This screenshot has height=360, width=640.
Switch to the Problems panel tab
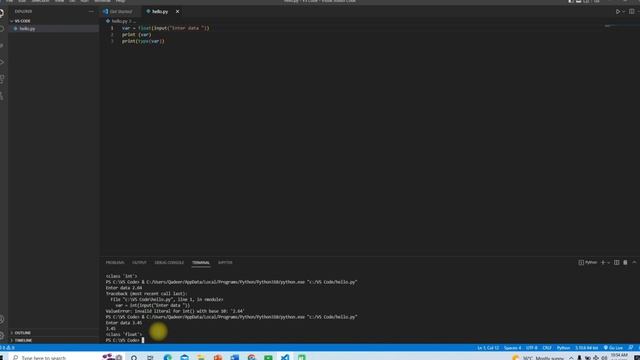tap(115, 262)
